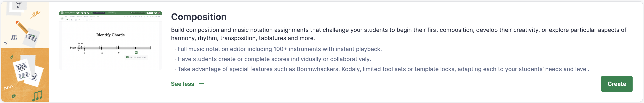Switch to the Articulation tab in preview
This screenshot has height=103, width=644.
(x=72, y=17)
